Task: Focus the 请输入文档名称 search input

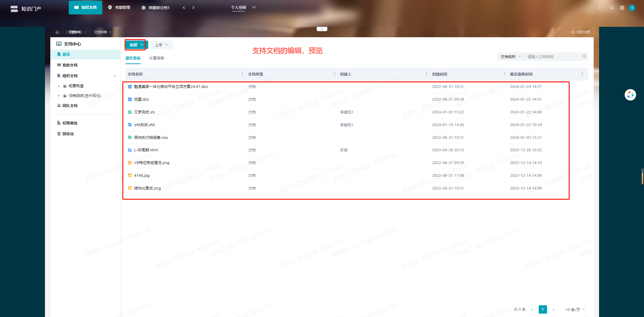Action: pyautogui.click(x=552, y=57)
